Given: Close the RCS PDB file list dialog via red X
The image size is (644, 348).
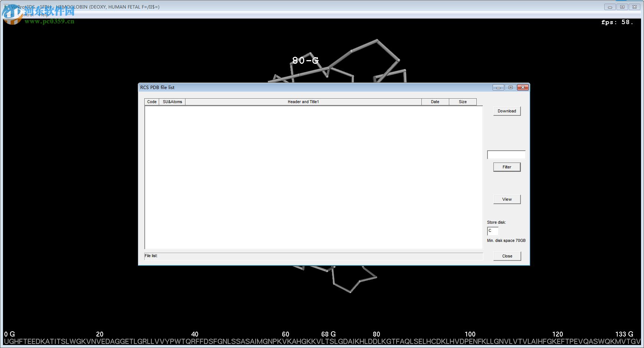Looking at the screenshot, I should (523, 88).
